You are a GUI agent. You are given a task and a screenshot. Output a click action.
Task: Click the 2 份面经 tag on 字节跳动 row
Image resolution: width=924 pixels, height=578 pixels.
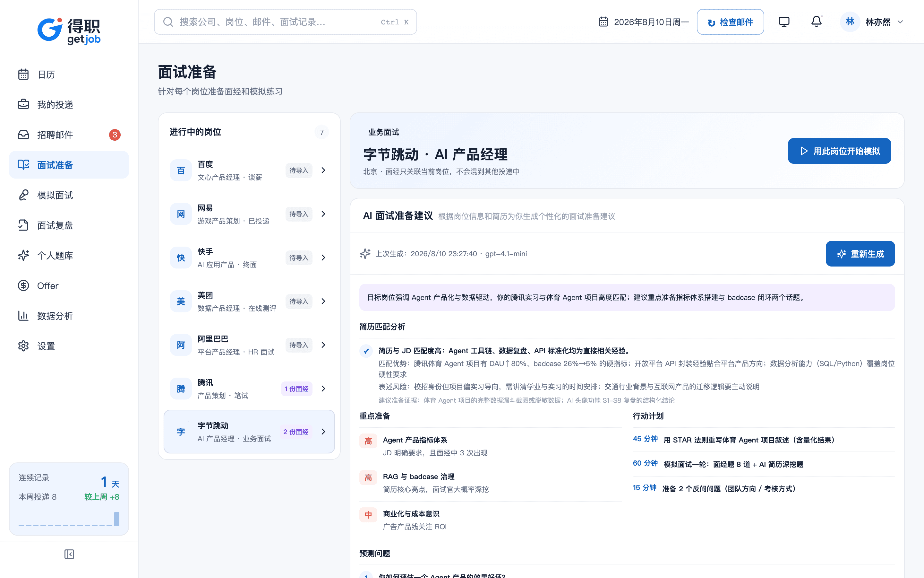pos(295,432)
